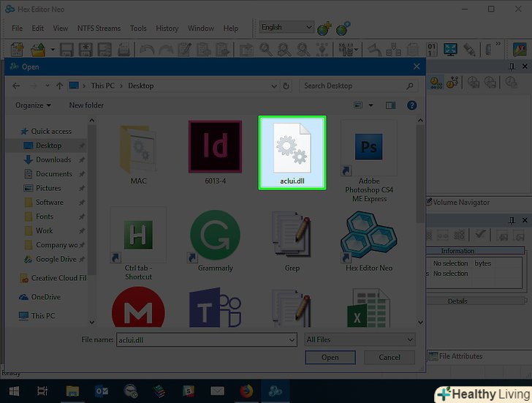
Task: Toggle the preview pane icon
Action: coord(390,105)
